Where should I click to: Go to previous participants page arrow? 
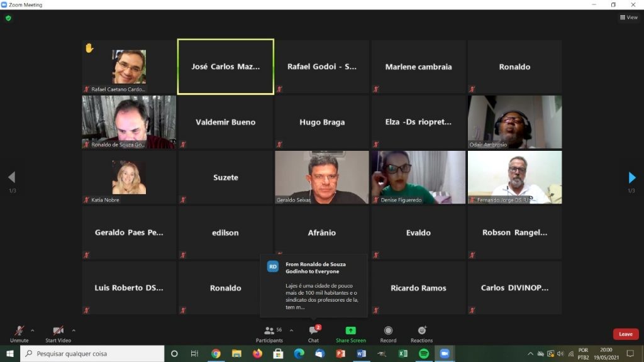[x=11, y=178]
